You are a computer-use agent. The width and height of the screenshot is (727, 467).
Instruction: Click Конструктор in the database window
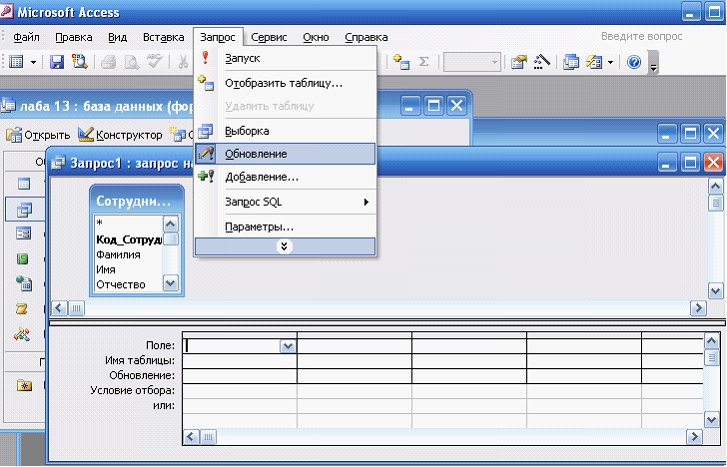[x=120, y=135]
